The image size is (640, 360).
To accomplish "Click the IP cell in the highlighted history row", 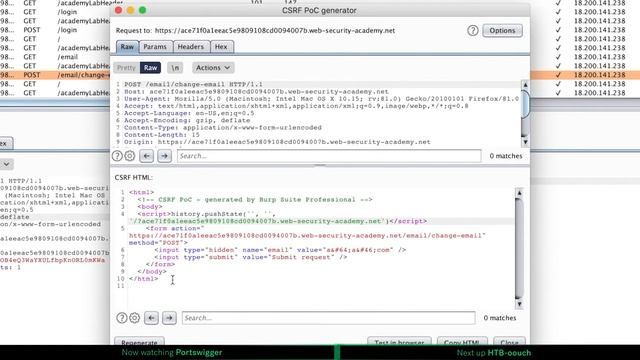I will 600,75.
